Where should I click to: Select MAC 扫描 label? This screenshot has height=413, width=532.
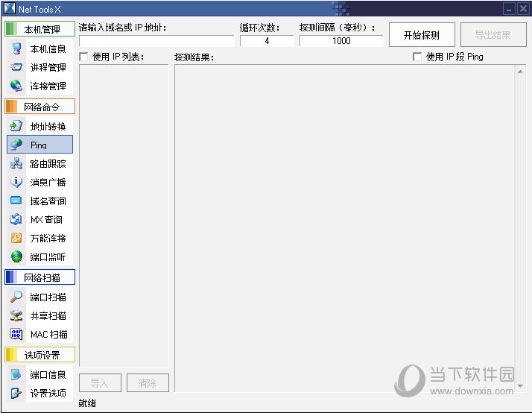[49, 334]
